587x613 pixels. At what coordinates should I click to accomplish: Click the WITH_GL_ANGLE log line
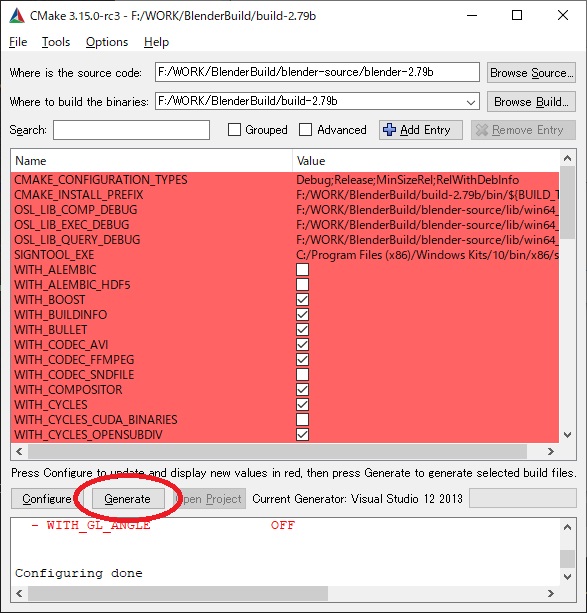click(163, 525)
